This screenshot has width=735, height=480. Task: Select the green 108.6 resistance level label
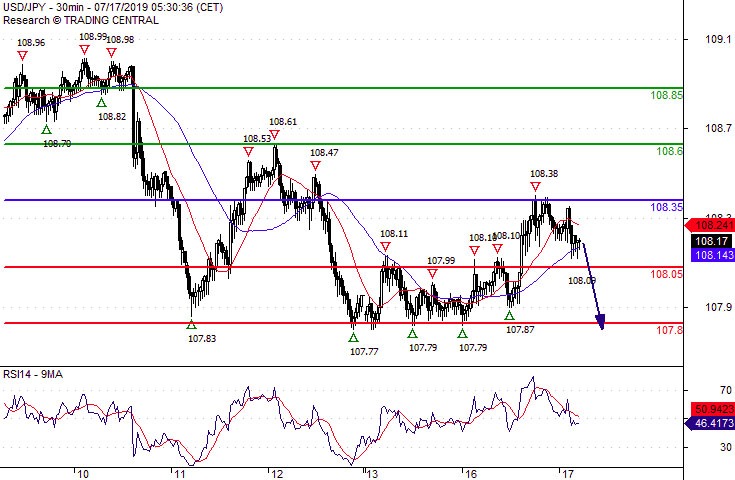(x=669, y=151)
